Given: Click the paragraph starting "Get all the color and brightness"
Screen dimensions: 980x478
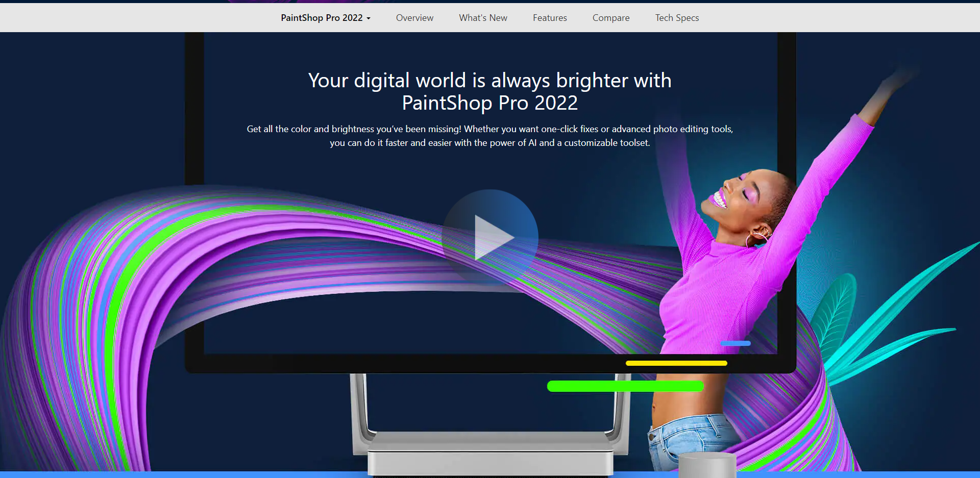Looking at the screenshot, I should click(490, 136).
